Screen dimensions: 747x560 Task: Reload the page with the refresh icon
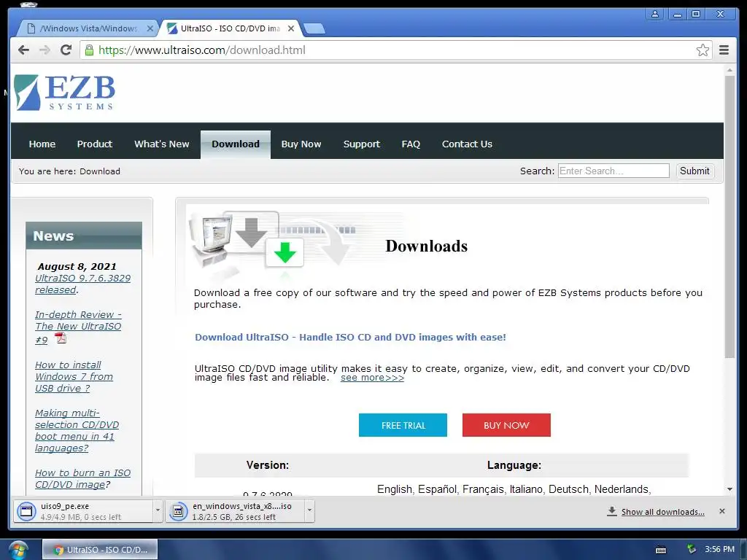(x=66, y=50)
